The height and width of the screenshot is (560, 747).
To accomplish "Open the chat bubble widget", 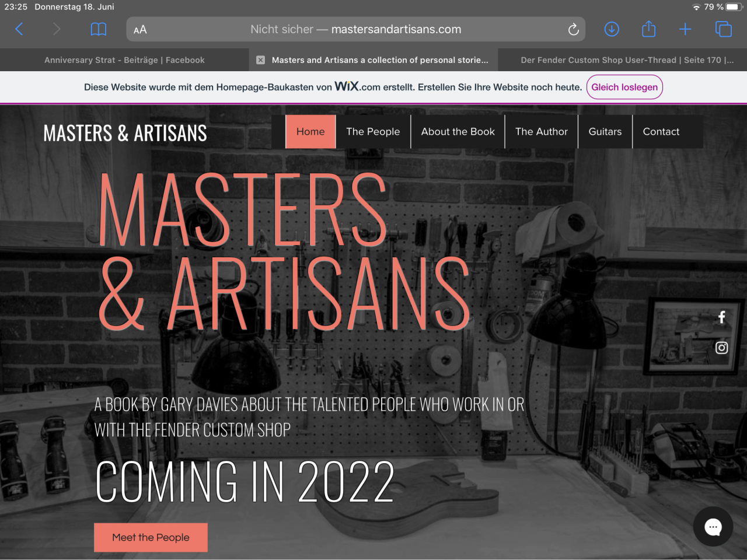I will [x=713, y=527].
